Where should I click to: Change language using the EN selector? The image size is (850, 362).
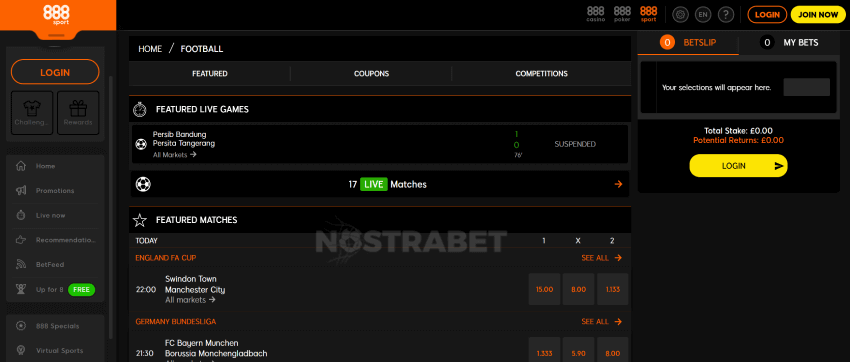point(703,15)
